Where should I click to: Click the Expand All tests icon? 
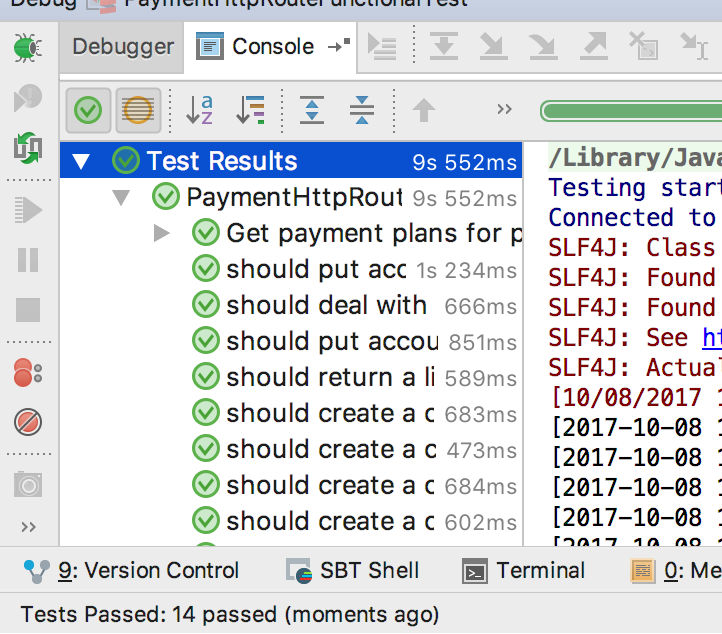pos(313,110)
